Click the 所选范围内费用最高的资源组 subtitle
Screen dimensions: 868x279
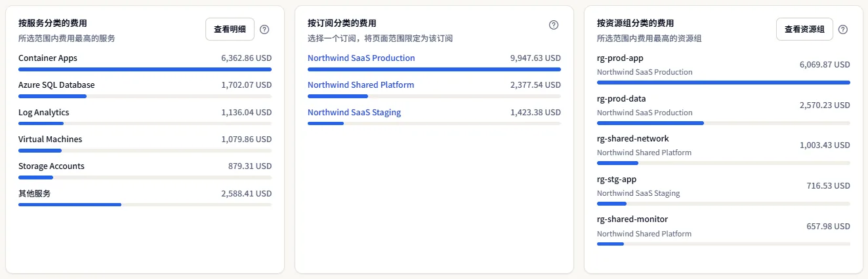650,39
